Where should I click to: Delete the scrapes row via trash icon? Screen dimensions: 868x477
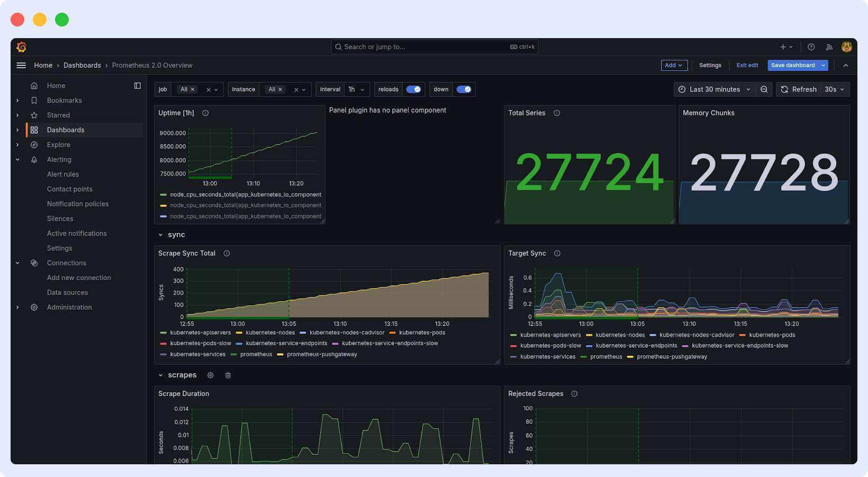click(x=228, y=375)
